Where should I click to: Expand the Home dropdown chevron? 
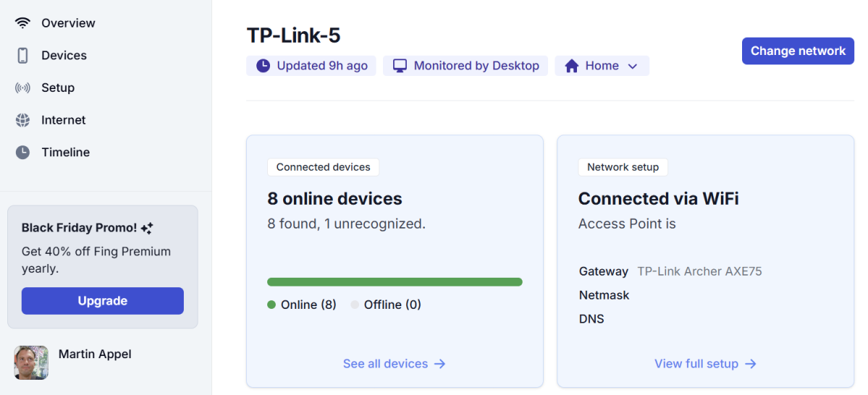coord(633,66)
